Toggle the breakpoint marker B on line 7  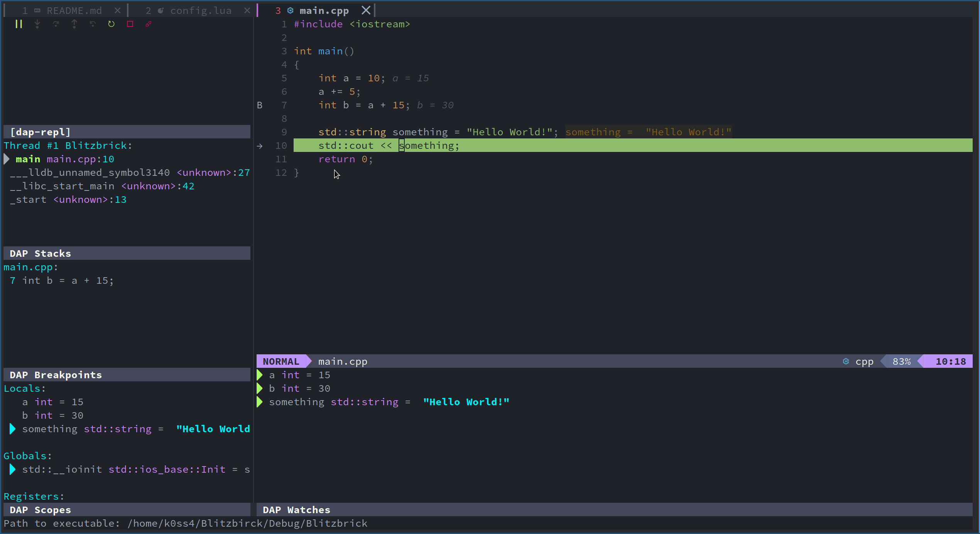point(260,105)
